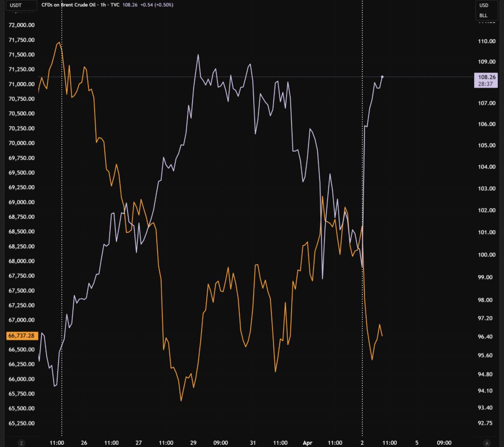Click the '26' date label on the time axis
The width and height of the screenshot is (504, 447).
point(84,443)
